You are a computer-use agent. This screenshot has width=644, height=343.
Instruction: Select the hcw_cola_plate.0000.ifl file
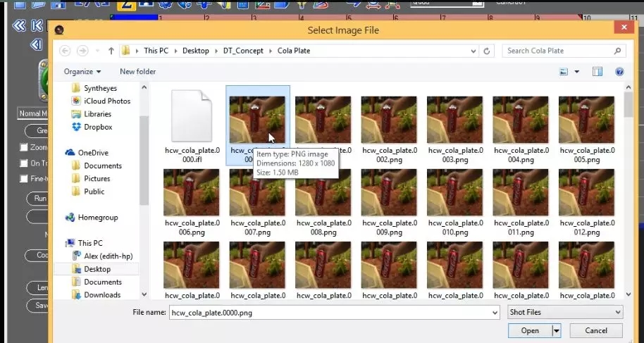point(192,125)
